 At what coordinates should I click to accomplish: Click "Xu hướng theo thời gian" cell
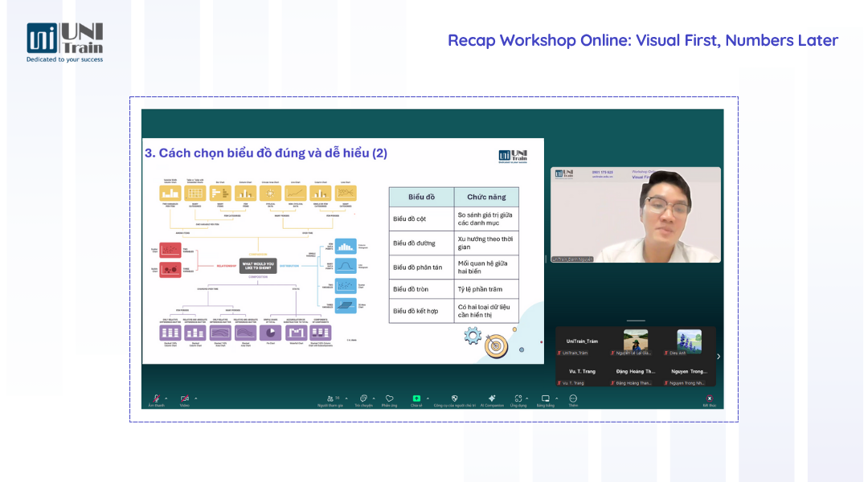pyautogui.click(x=485, y=243)
